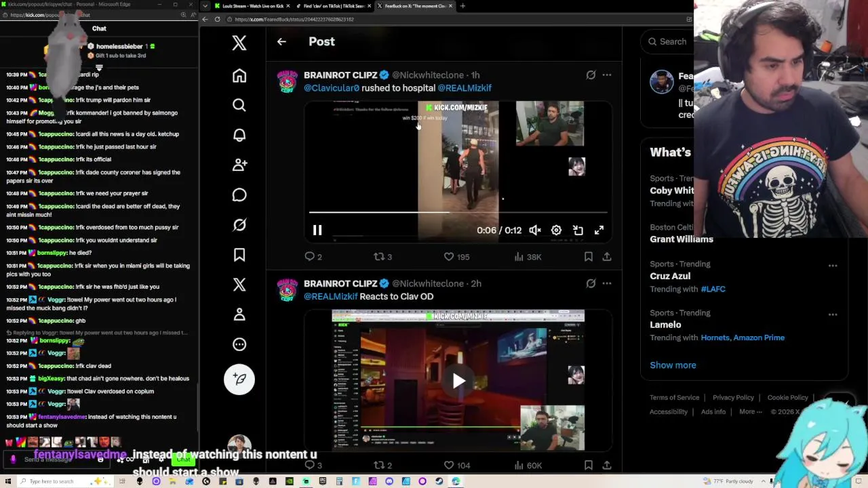Open more options on 1h post
Viewport: 868px width, 488px height.
[x=607, y=75]
